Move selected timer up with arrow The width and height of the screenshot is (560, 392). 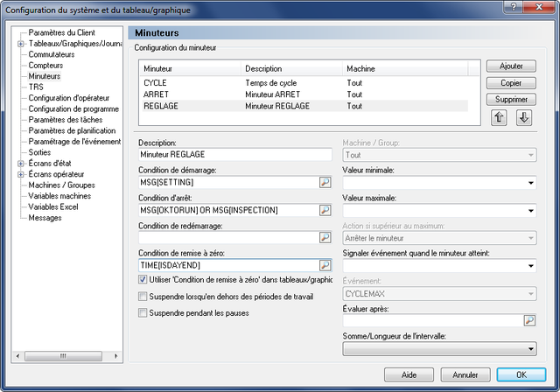[499, 117]
